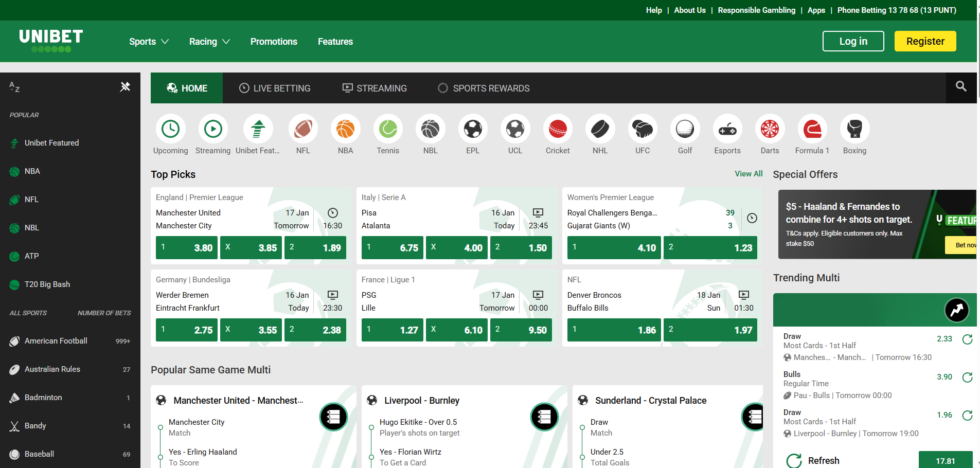The image size is (980, 468).
Task: Switch to the HOME tab
Action: pyautogui.click(x=187, y=88)
